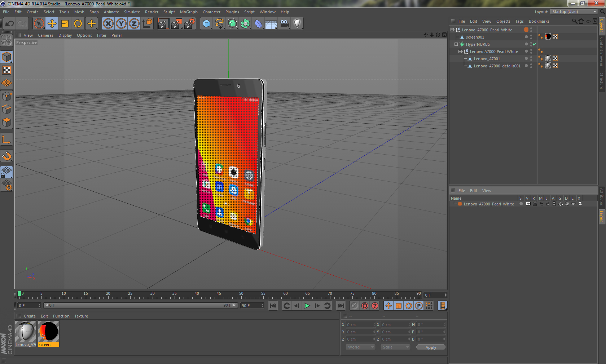The image size is (606, 364).
Task: Enable the Axis mode tool
Action: (x=7, y=139)
